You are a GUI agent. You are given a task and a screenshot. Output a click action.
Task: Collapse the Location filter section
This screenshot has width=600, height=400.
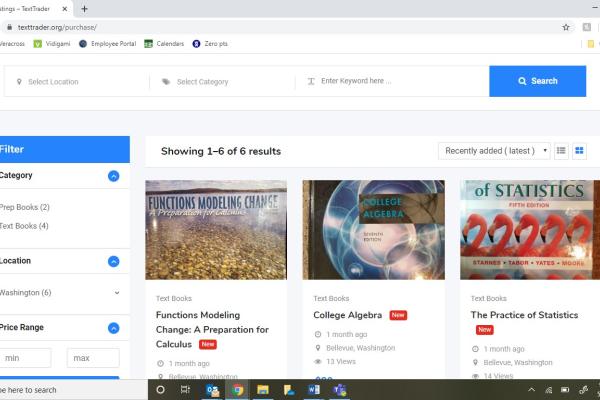pos(113,261)
